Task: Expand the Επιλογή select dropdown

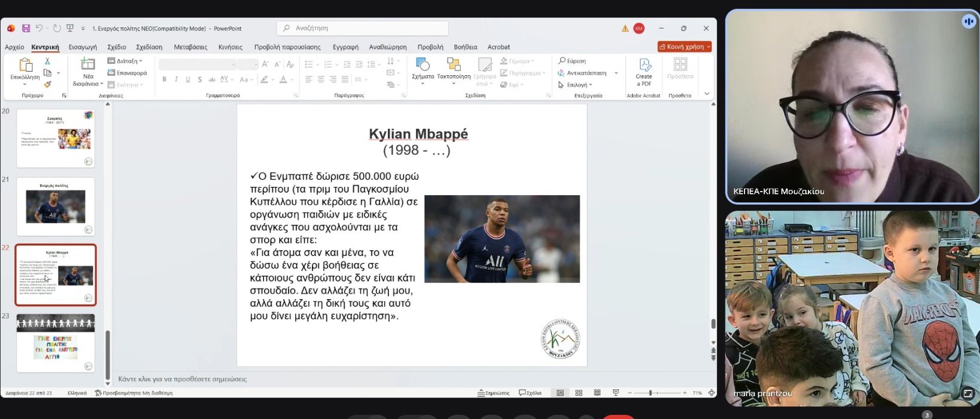Action: 575,85
